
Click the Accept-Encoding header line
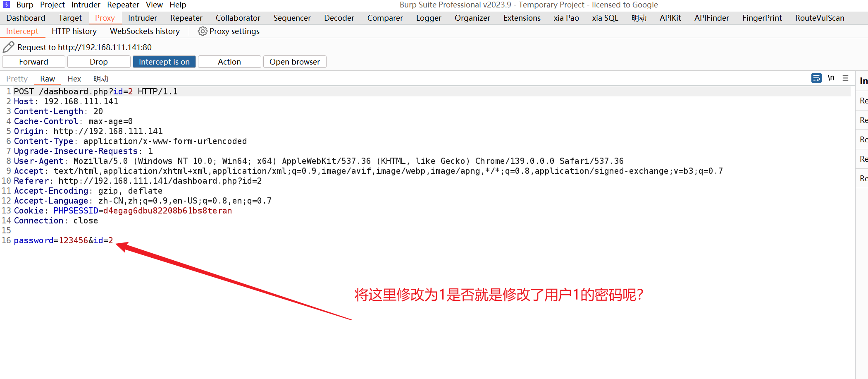[x=88, y=191]
